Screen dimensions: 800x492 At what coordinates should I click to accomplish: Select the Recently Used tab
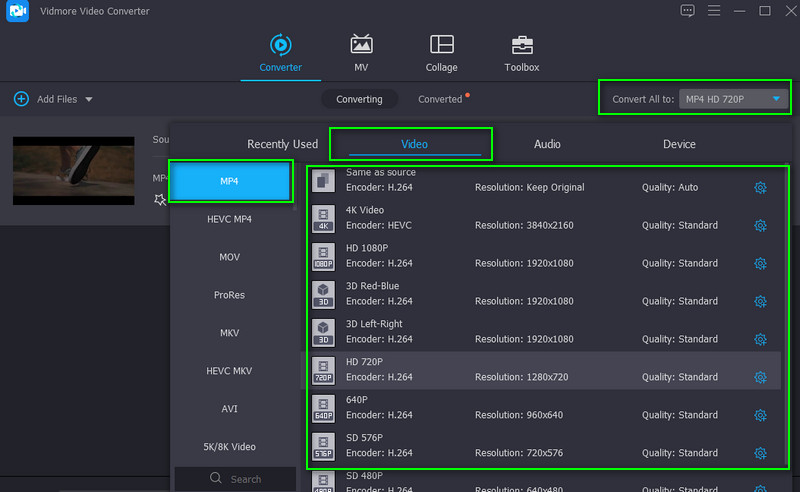(282, 144)
